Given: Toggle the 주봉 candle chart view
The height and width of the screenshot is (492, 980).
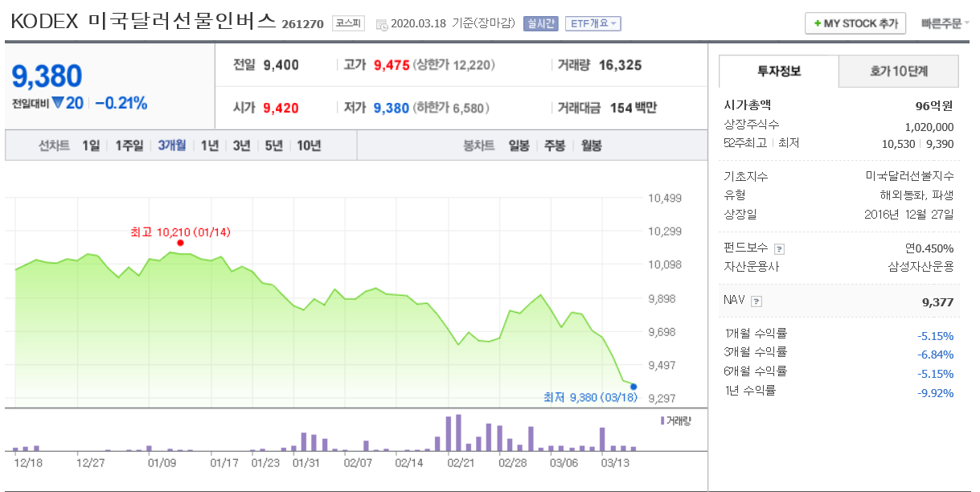Looking at the screenshot, I should click(x=552, y=145).
